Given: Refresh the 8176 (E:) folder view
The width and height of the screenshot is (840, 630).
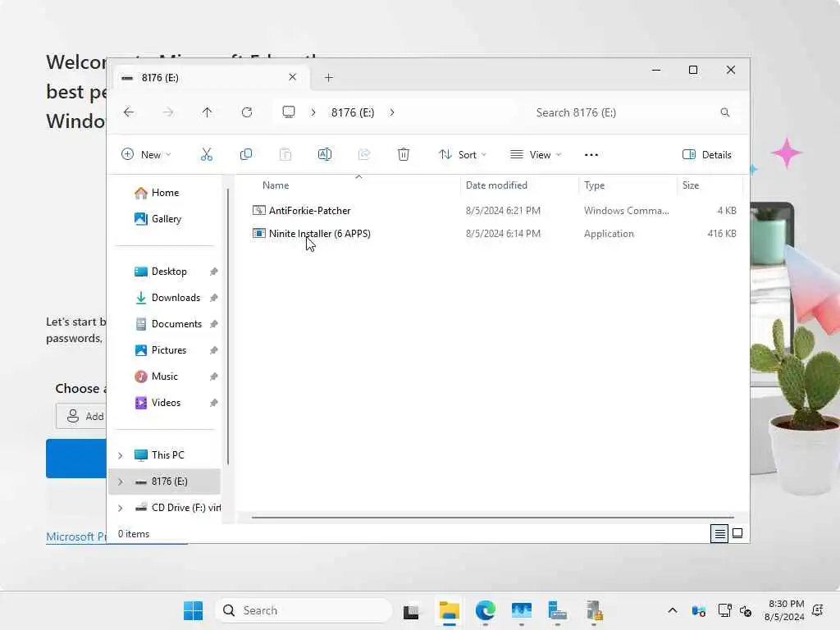Looking at the screenshot, I should click(246, 112).
